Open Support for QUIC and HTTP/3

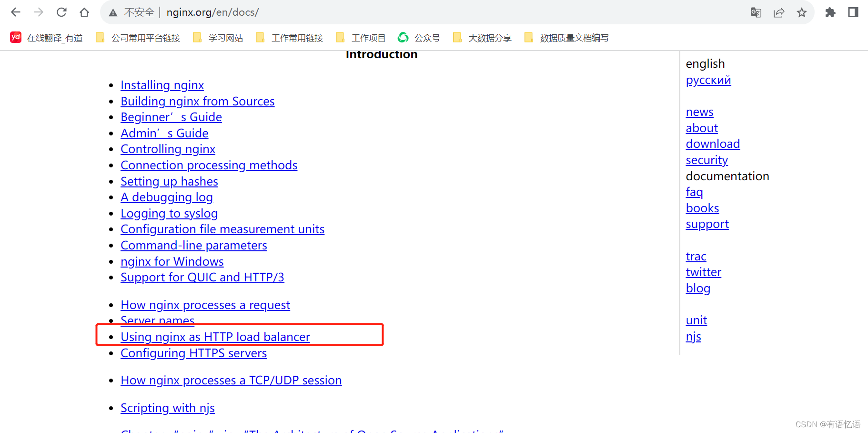(x=202, y=278)
